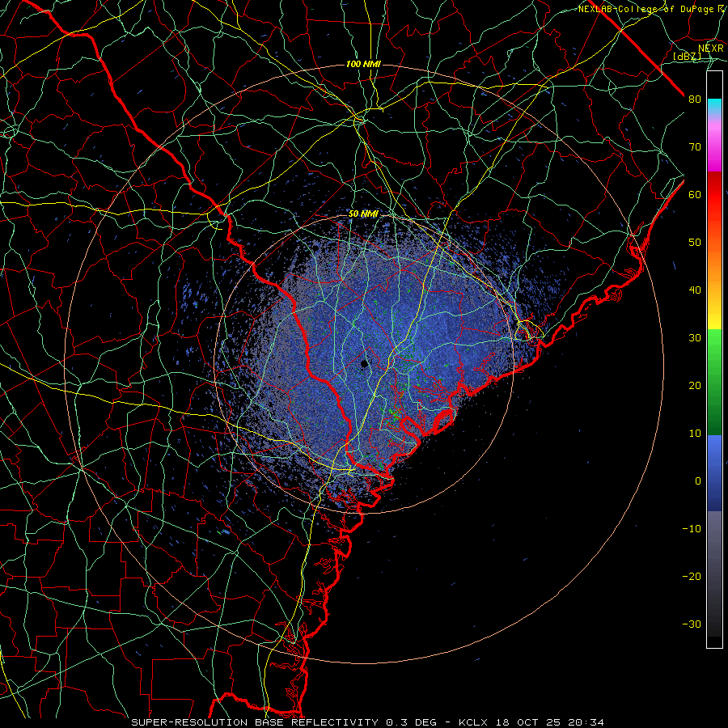Click the 0 value on the dBZ scale

click(x=698, y=481)
